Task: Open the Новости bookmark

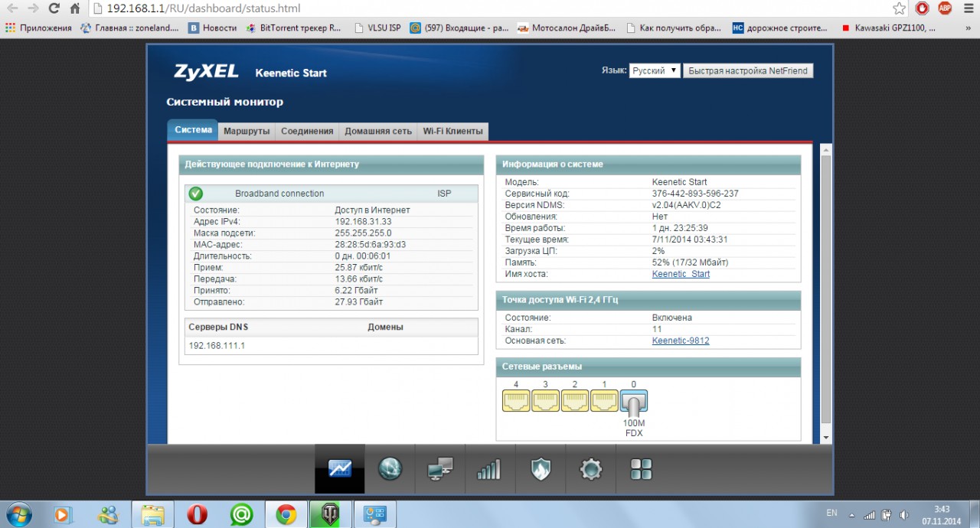Action: coord(213,28)
